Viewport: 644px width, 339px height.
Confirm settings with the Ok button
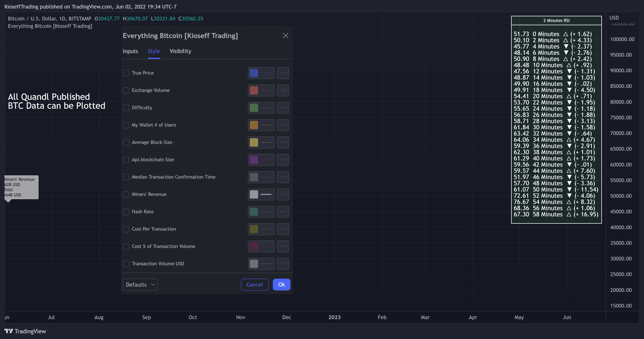[x=281, y=284]
